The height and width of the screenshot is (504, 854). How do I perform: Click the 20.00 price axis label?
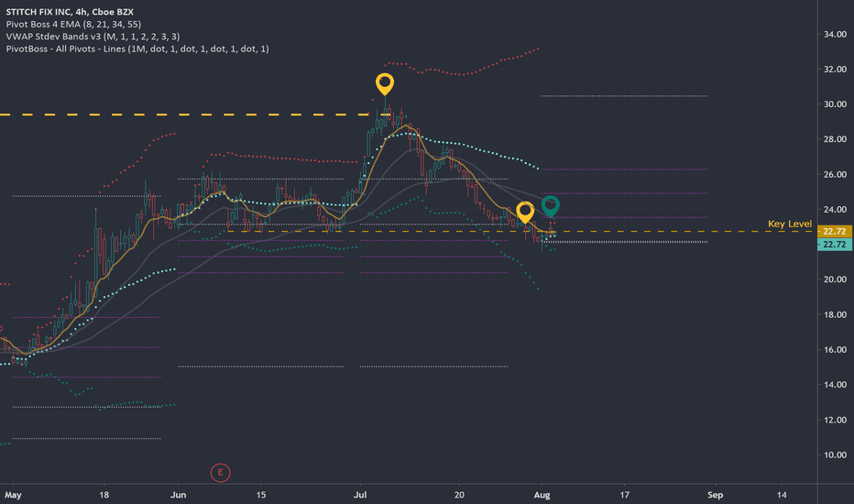click(x=835, y=279)
